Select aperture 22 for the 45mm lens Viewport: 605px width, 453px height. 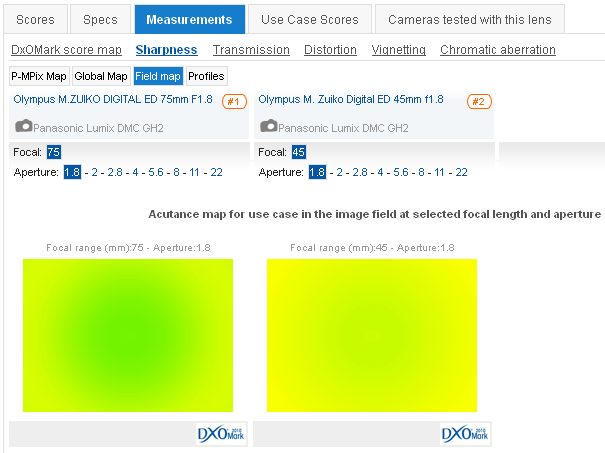tap(460, 172)
